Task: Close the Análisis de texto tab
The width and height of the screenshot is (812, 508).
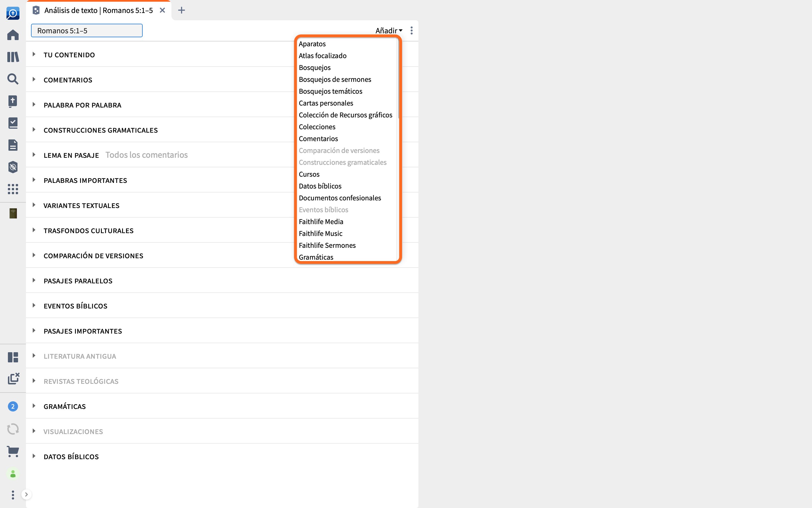Action: point(162,10)
